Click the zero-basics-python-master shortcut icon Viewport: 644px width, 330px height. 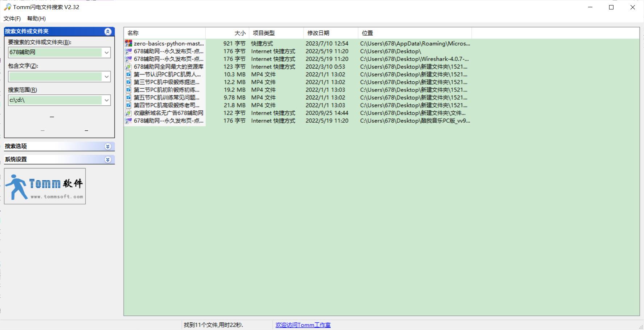tap(128, 44)
